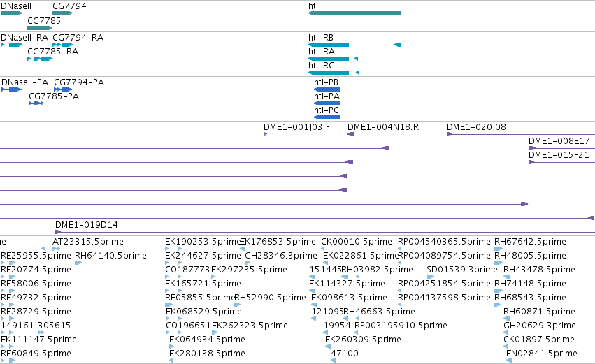The width and height of the screenshot is (595, 364).
Task: Select the htl-PC protein feature
Action: (x=327, y=117)
